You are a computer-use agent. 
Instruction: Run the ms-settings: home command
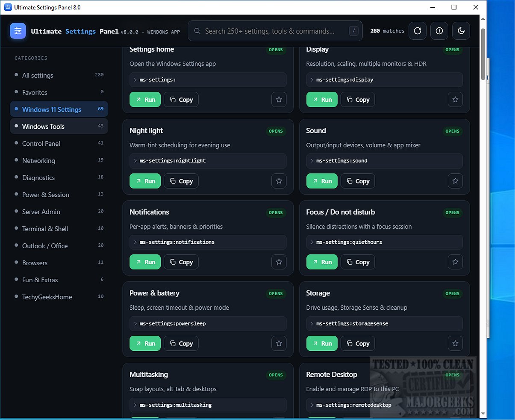(145, 100)
